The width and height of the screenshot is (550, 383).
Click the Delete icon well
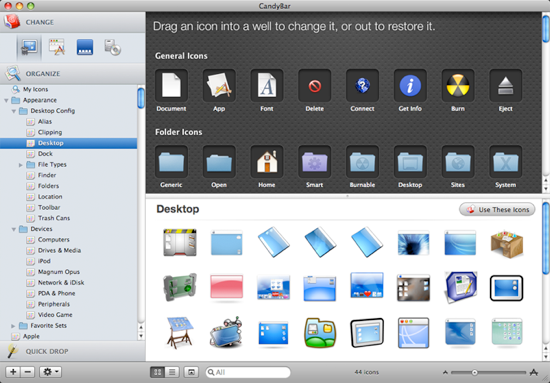314,86
